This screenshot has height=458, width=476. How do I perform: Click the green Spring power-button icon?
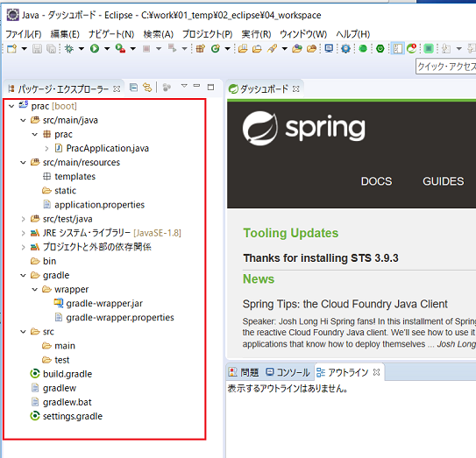[x=380, y=48]
